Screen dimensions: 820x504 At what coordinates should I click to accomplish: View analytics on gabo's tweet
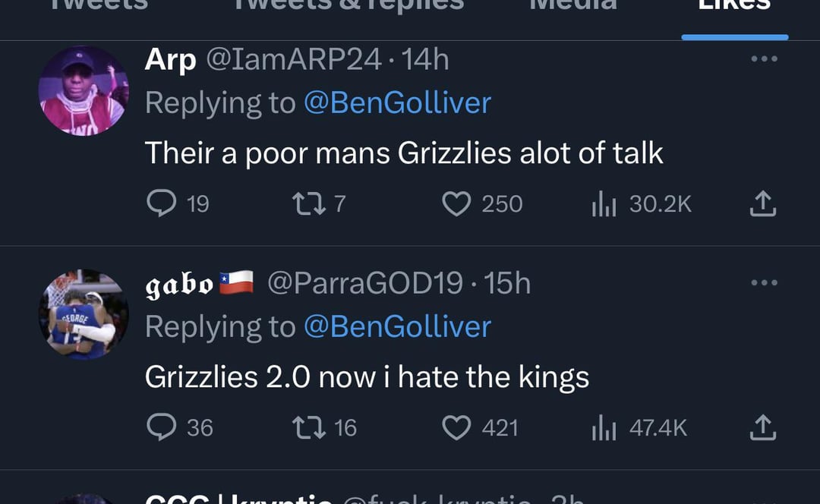pos(604,427)
